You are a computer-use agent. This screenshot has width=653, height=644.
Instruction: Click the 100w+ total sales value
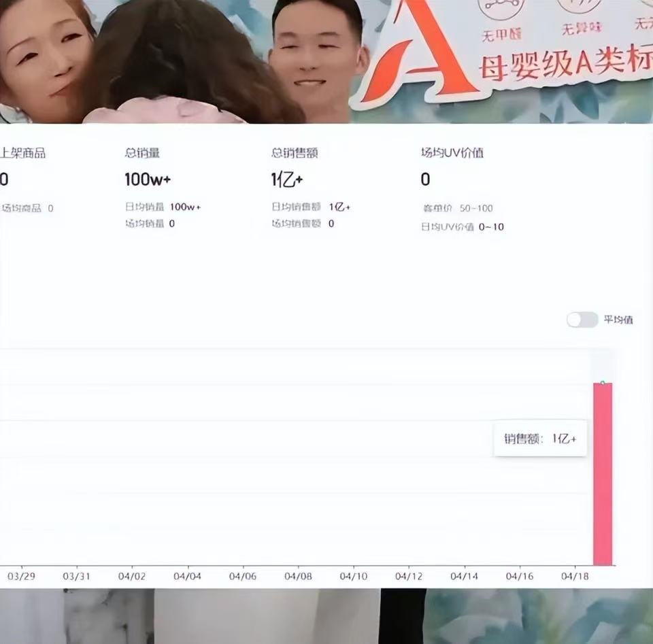pos(148,180)
